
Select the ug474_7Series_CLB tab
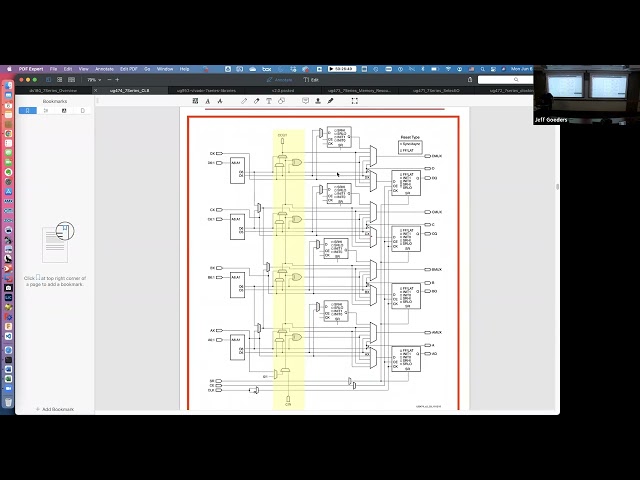129,90
